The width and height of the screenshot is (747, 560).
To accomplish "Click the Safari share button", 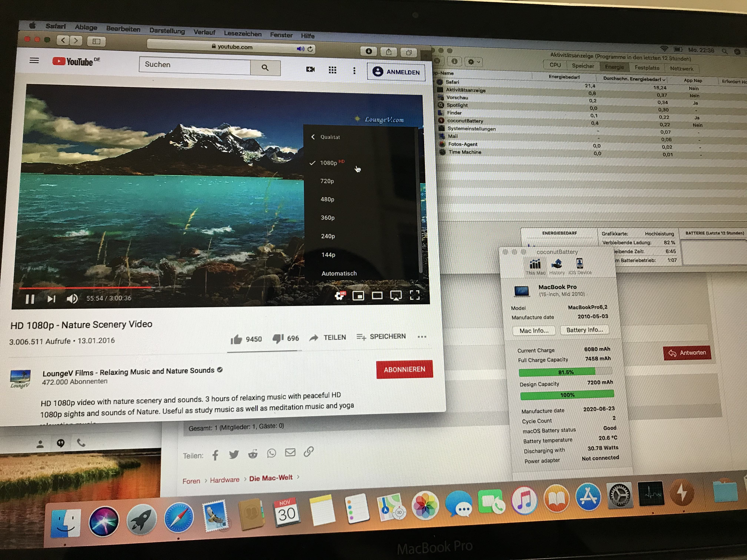I will coord(389,52).
